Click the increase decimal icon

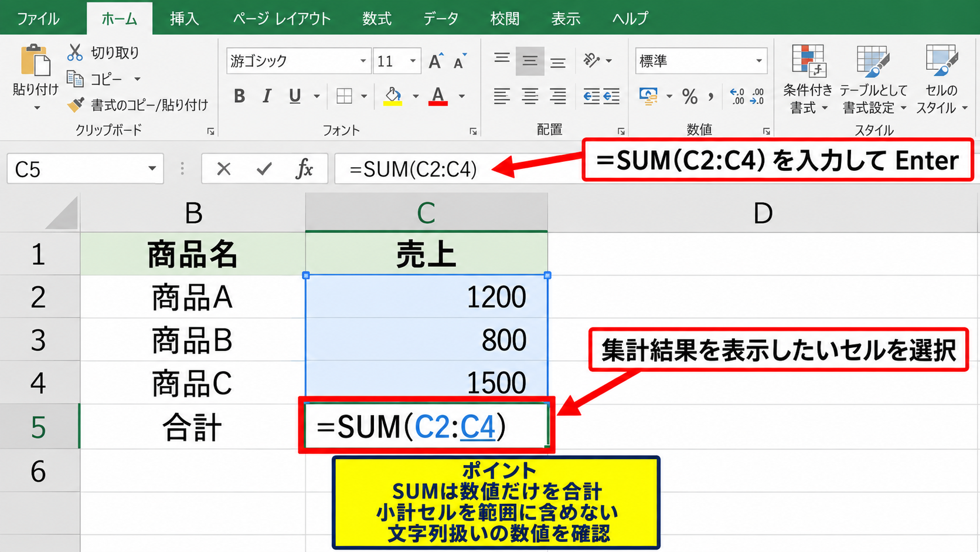coord(737,96)
